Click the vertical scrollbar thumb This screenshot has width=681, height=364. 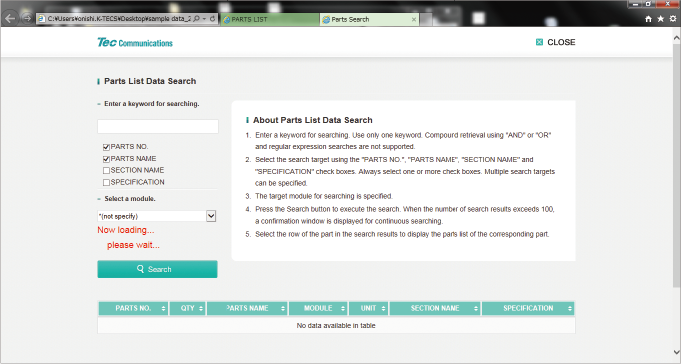(677, 164)
